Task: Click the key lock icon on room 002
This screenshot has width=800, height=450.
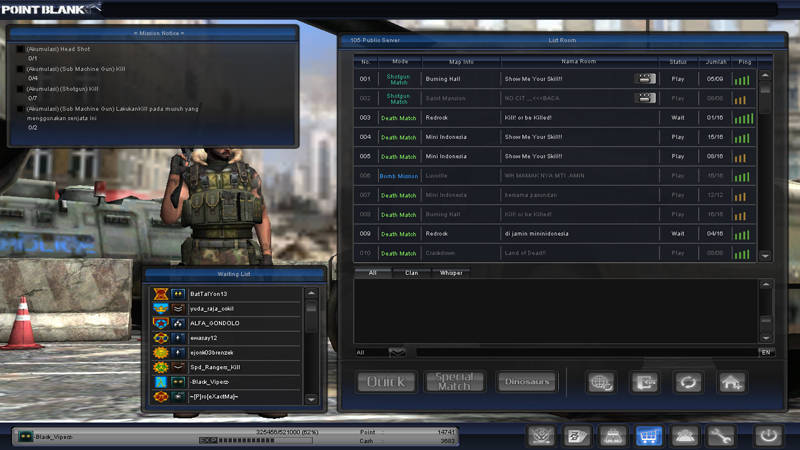Action: pyautogui.click(x=645, y=98)
